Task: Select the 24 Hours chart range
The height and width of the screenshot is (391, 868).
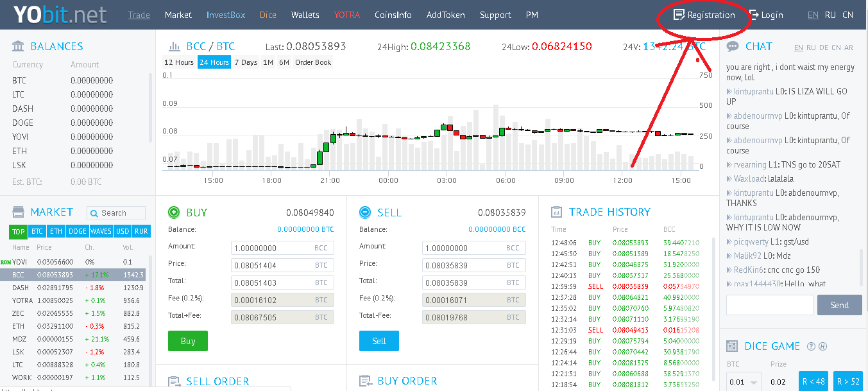Action: (x=214, y=62)
